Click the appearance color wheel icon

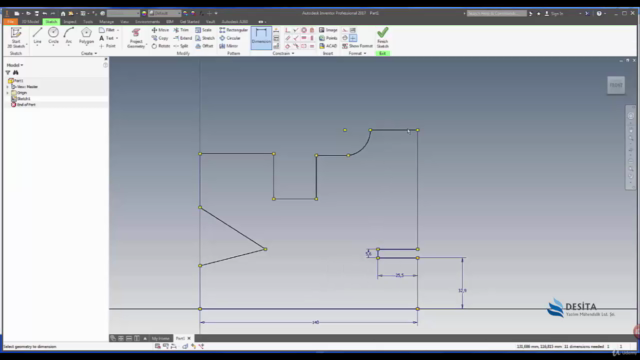(x=144, y=13)
